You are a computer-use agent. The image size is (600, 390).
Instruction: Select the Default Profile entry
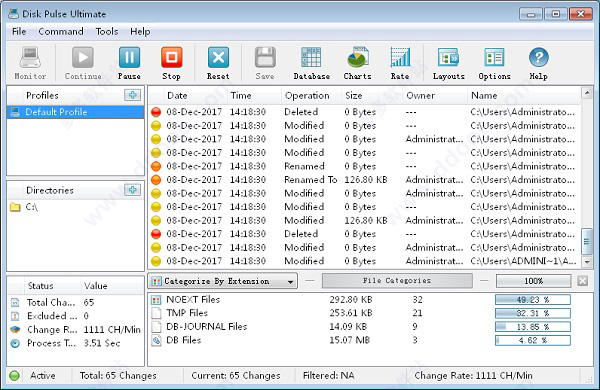(x=75, y=112)
